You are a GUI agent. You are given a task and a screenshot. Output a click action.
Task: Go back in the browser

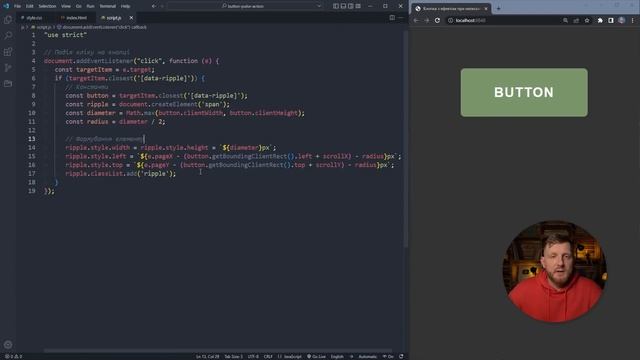416,20
